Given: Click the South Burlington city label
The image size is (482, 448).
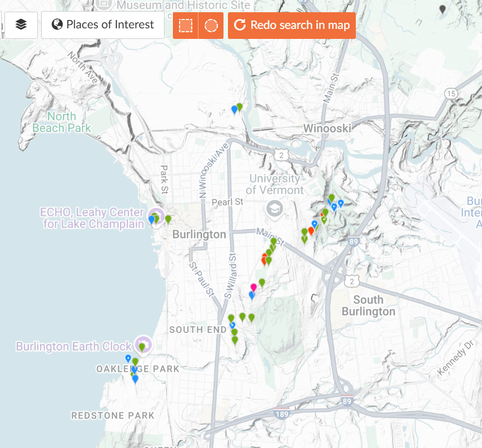Looking at the screenshot, I should click(368, 305).
